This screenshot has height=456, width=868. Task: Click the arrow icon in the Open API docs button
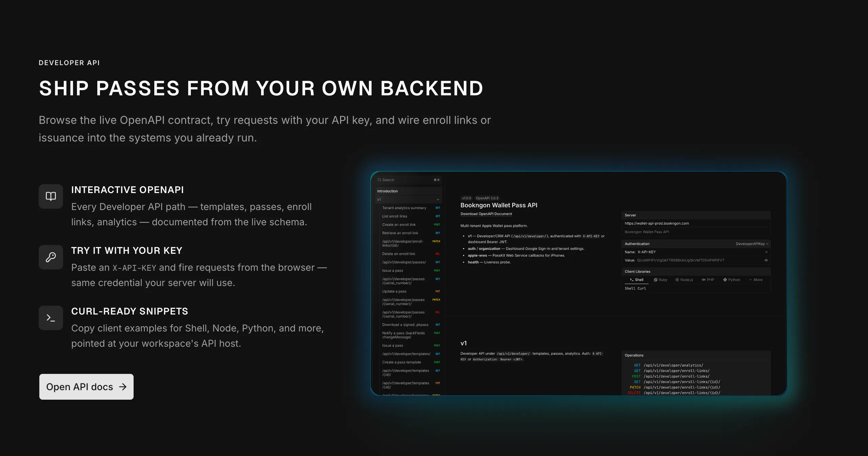click(x=123, y=386)
